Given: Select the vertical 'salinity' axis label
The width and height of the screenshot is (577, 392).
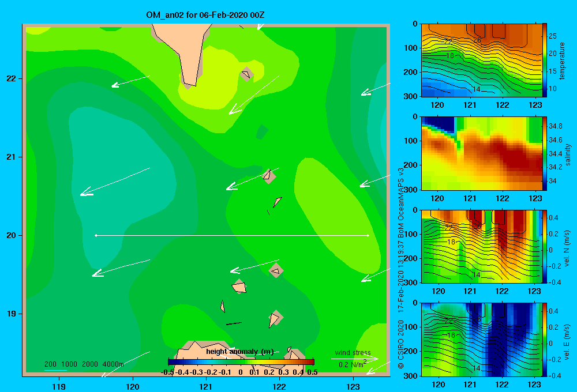Looking at the screenshot, I should 567,154.
